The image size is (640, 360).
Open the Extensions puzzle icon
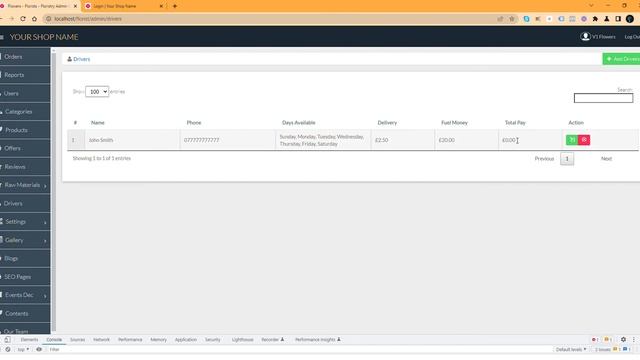[x=595, y=19]
